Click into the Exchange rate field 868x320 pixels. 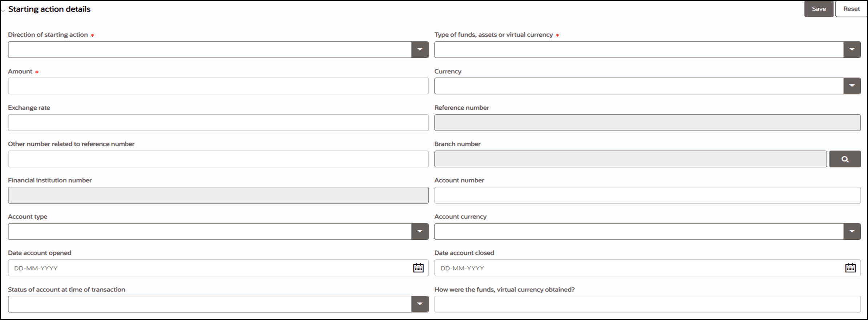click(218, 122)
